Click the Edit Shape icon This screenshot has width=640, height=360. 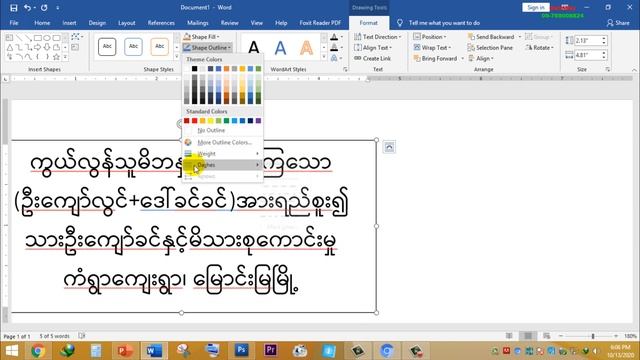[76, 37]
